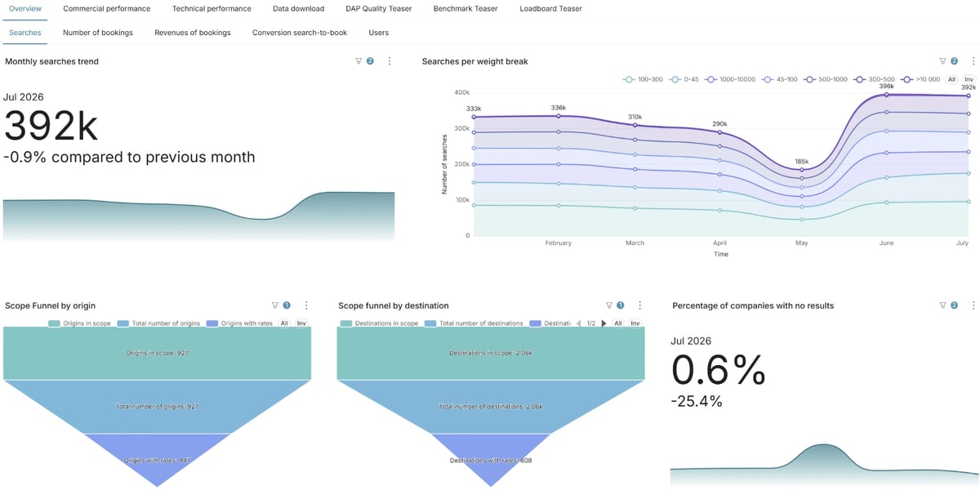
Task: Click the 290k data point in April
Action: pyautogui.click(x=719, y=132)
